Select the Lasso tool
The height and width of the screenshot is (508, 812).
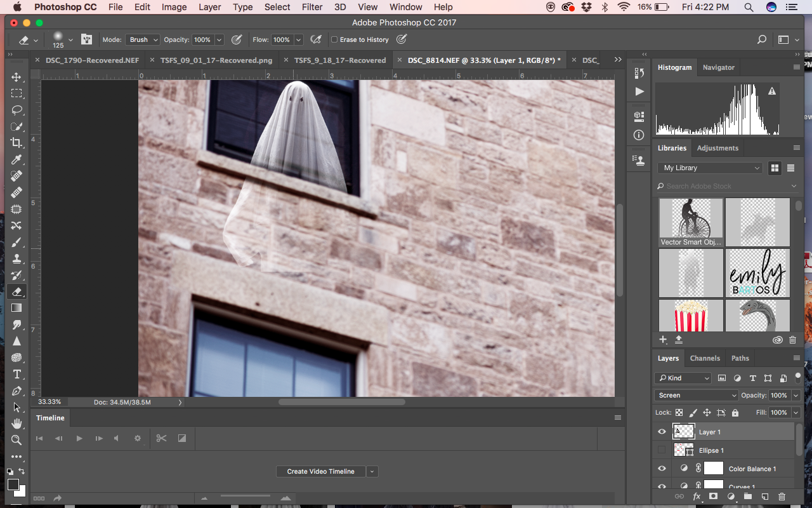click(16, 110)
